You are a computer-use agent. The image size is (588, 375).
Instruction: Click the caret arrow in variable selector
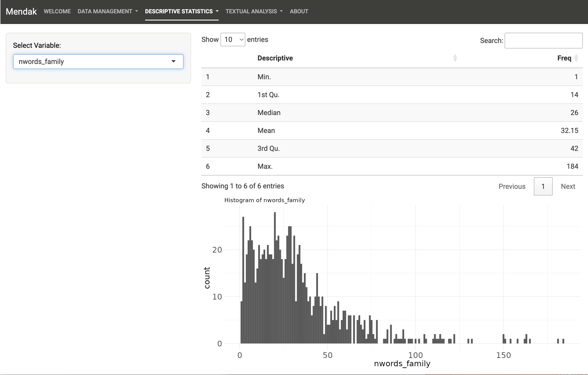coord(173,61)
